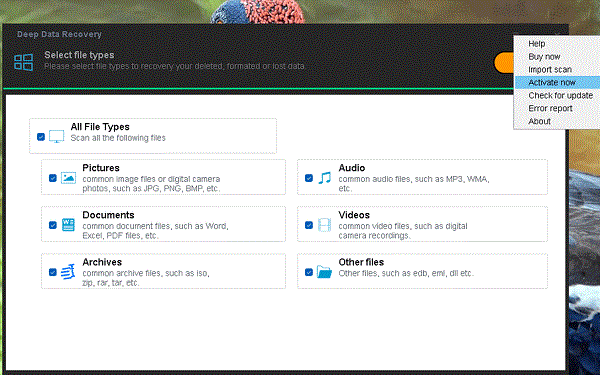Click the All File Types heading
The width and height of the screenshot is (600, 375).
tap(100, 127)
